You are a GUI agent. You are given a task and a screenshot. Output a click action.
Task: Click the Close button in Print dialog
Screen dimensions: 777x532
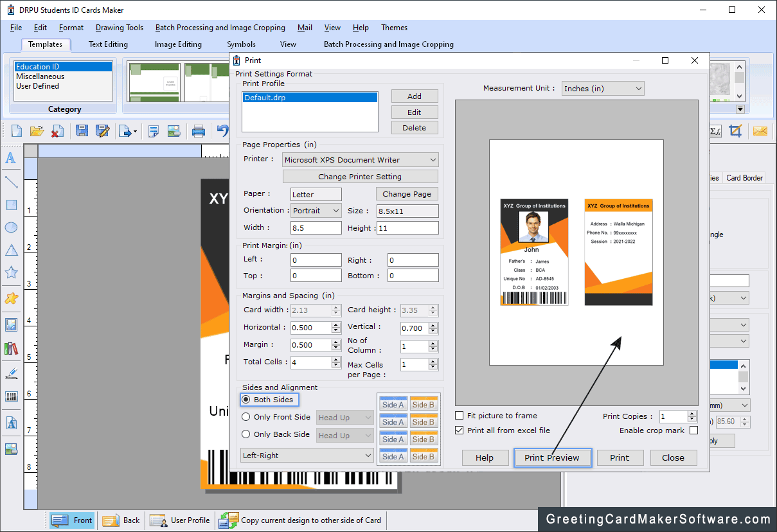[x=674, y=458]
